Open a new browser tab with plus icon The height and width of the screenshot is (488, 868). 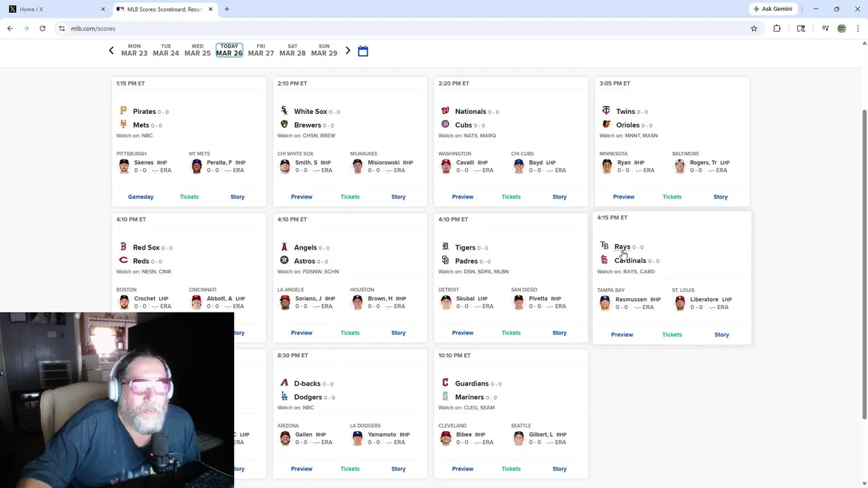click(226, 9)
